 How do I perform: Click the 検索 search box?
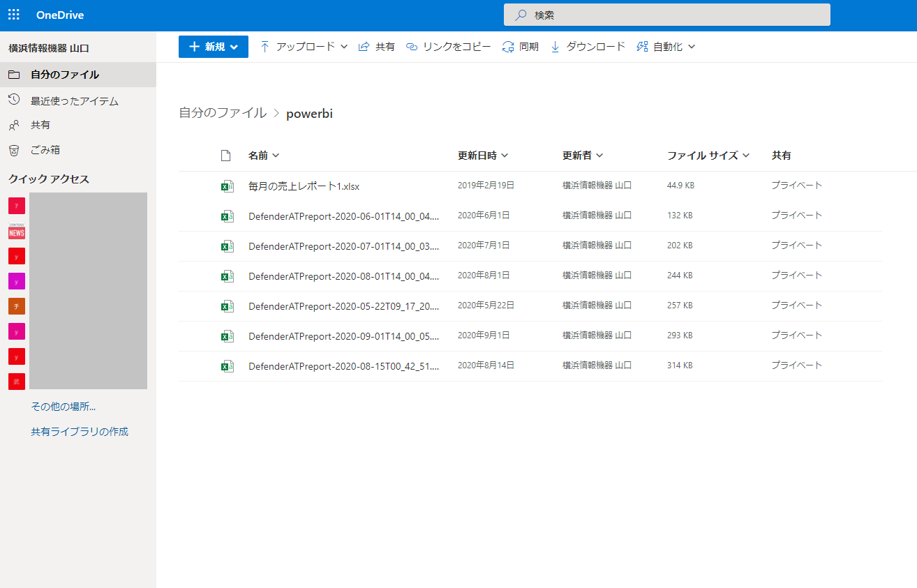pyautogui.click(x=666, y=15)
